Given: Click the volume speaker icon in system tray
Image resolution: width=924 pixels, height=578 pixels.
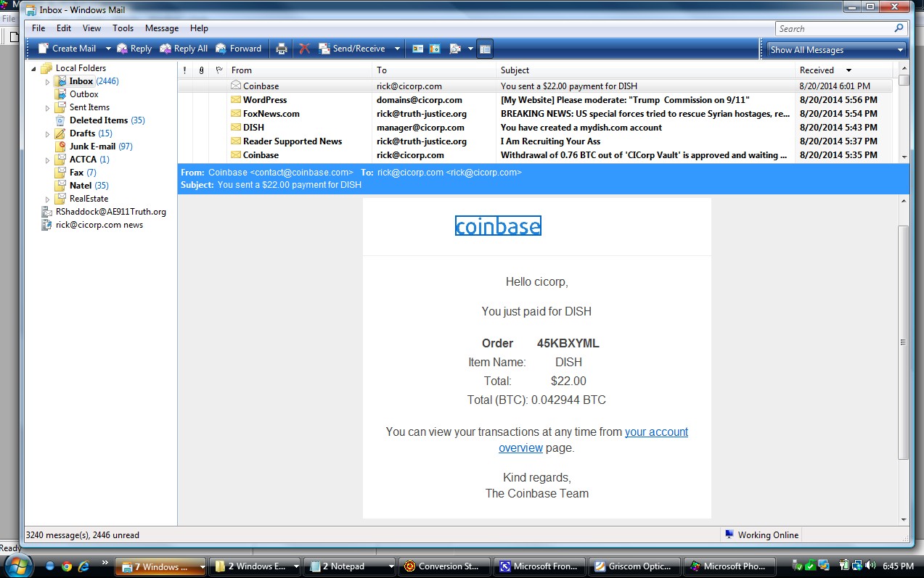Looking at the screenshot, I should click(x=870, y=566).
